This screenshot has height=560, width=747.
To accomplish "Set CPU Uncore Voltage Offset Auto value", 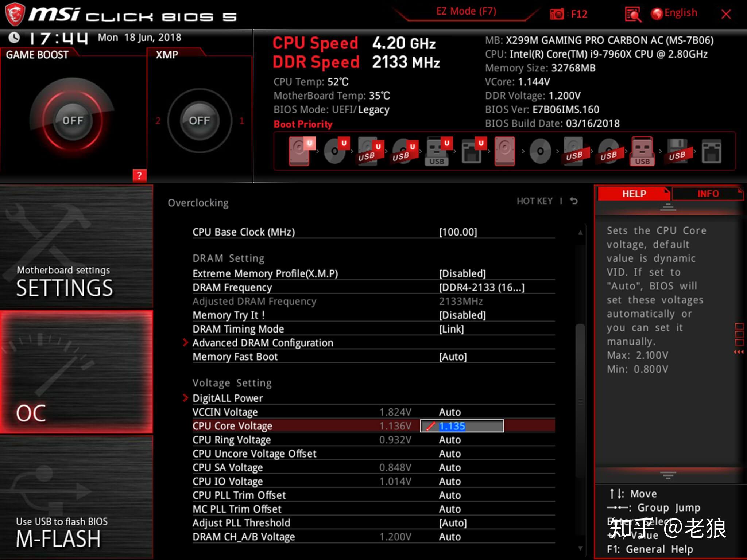I will tap(450, 454).
